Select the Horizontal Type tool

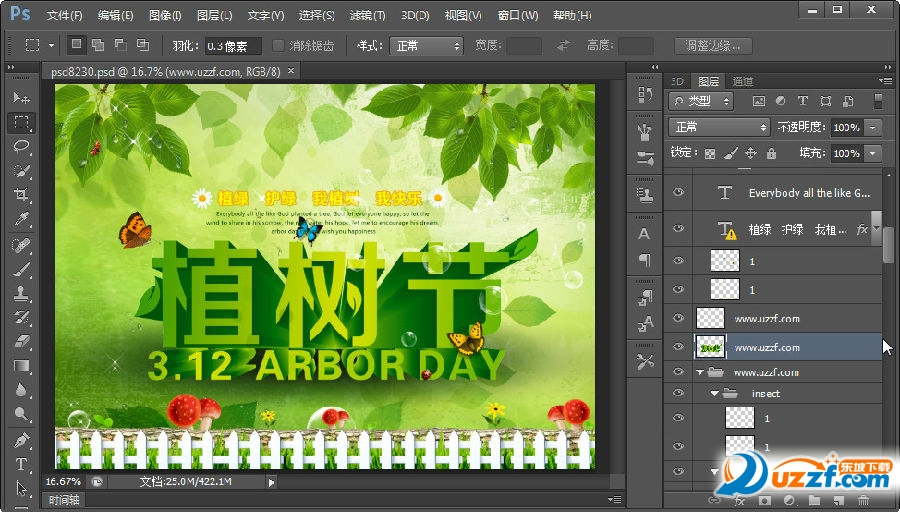tap(21, 464)
